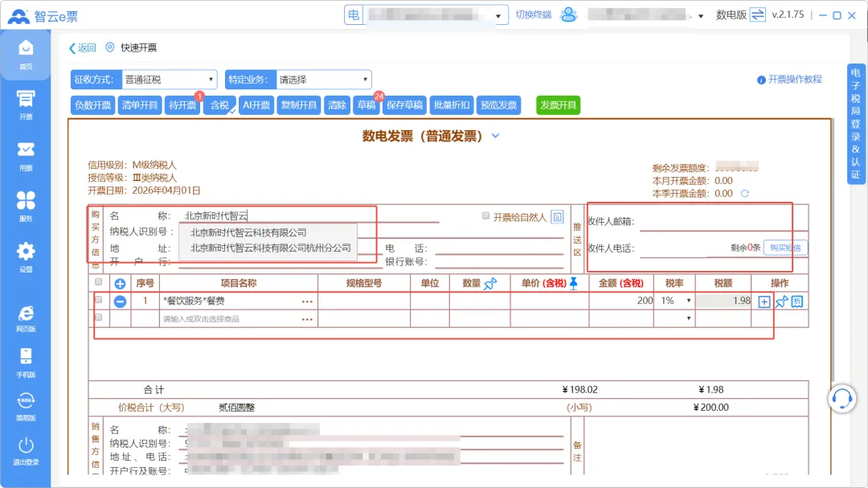This screenshot has height=488, width=868.
Task: Click the 折 discount icon in row 1
Action: pyautogui.click(x=797, y=301)
